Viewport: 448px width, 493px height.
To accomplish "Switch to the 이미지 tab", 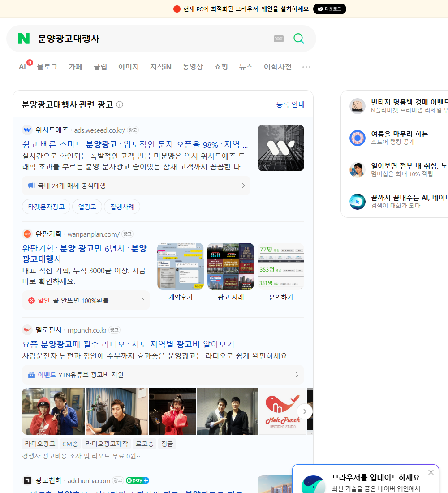I will pyautogui.click(x=129, y=67).
